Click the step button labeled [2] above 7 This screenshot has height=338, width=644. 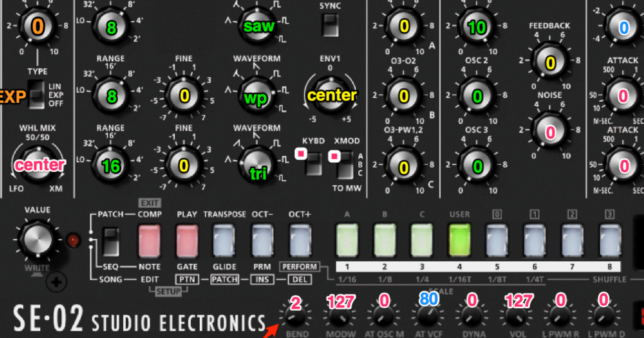pos(573,240)
